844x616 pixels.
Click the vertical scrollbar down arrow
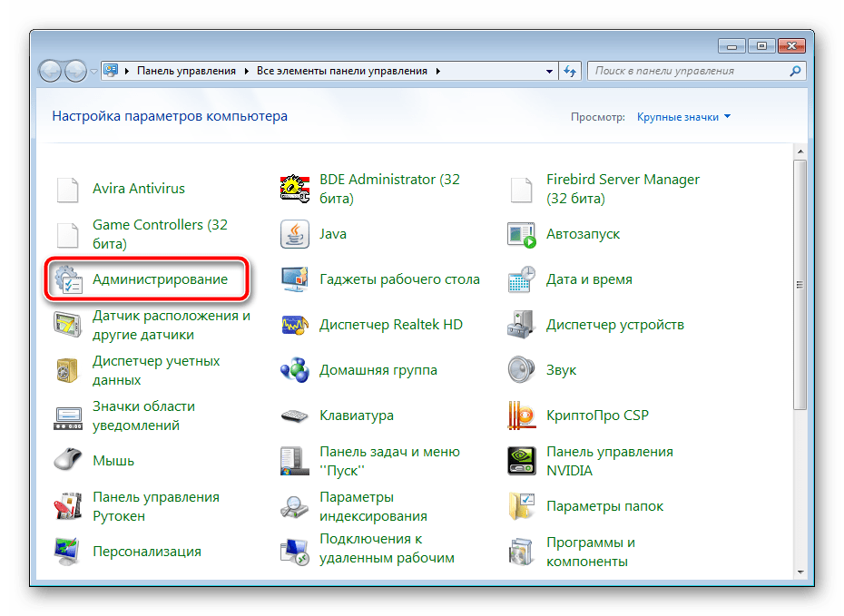click(800, 572)
